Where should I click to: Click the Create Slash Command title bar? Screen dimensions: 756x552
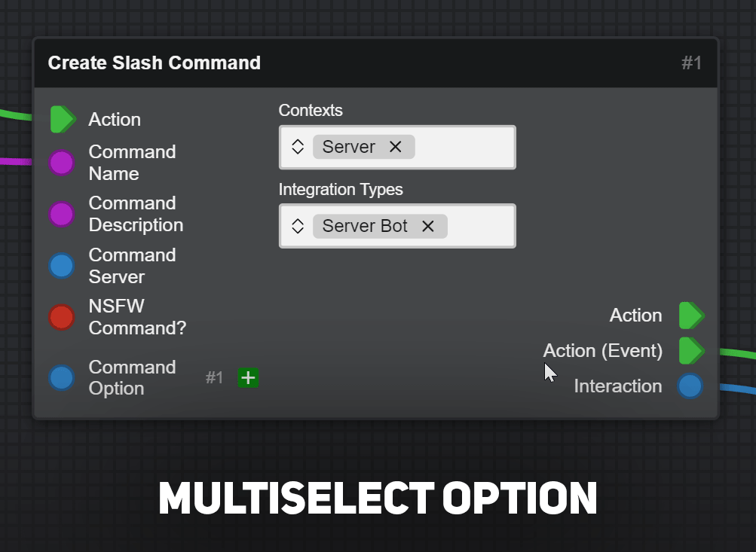click(x=376, y=63)
